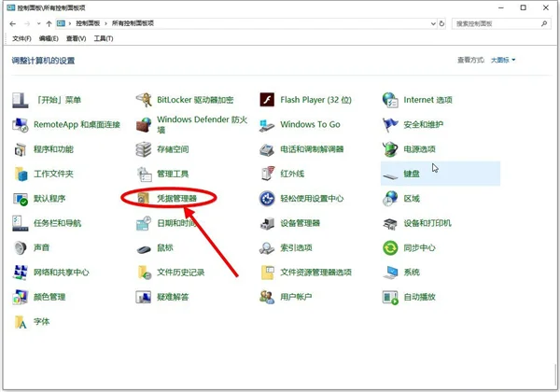Open 区域 globe and clock icon
Screen dimensions: 560x392
tap(390, 199)
